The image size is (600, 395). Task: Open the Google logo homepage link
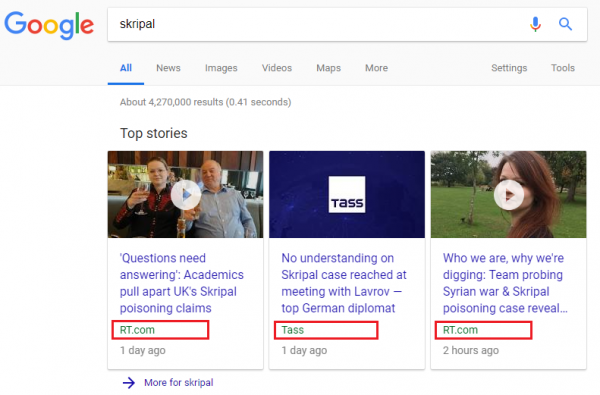point(49,25)
